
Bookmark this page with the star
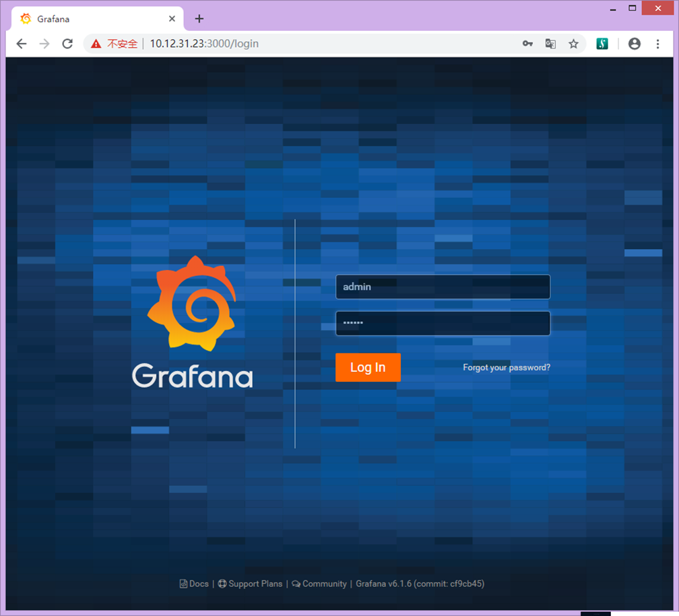[573, 44]
